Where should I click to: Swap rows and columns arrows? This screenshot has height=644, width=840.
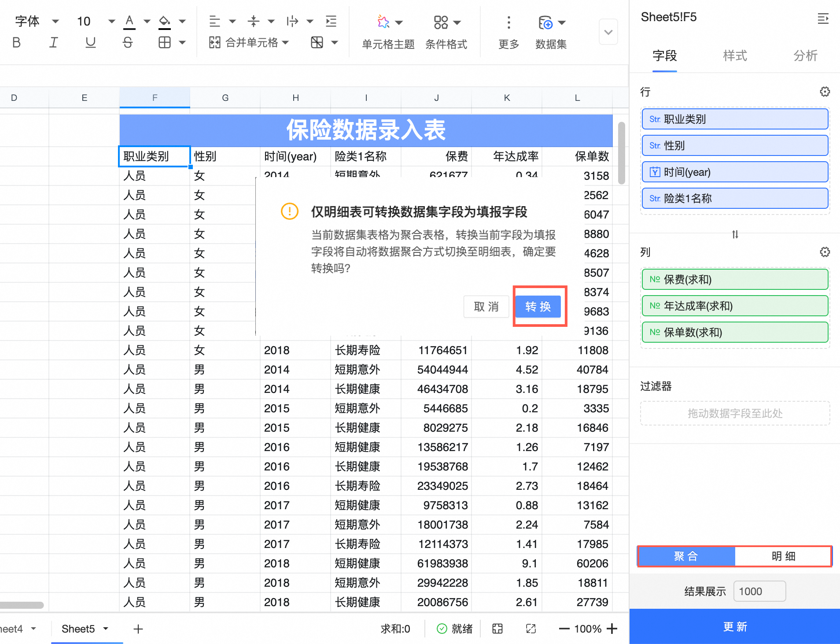coord(735,234)
